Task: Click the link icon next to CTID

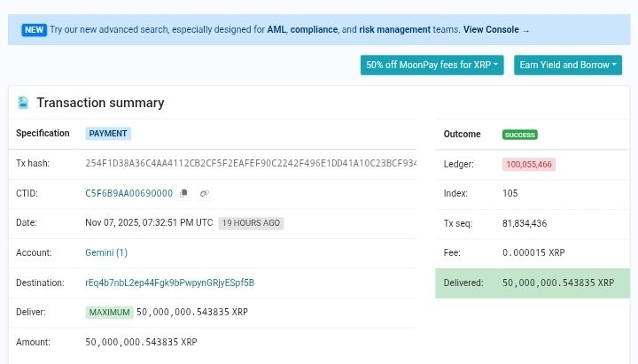Action: click(x=205, y=193)
